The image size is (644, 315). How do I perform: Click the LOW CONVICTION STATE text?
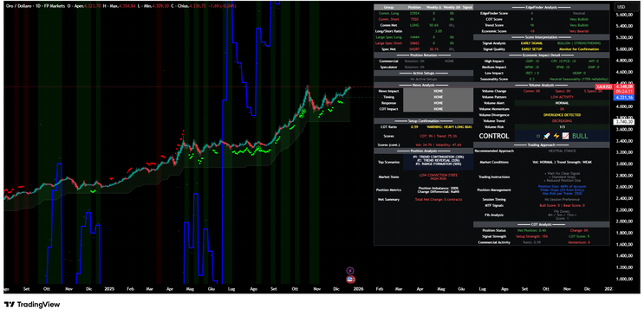438,175
